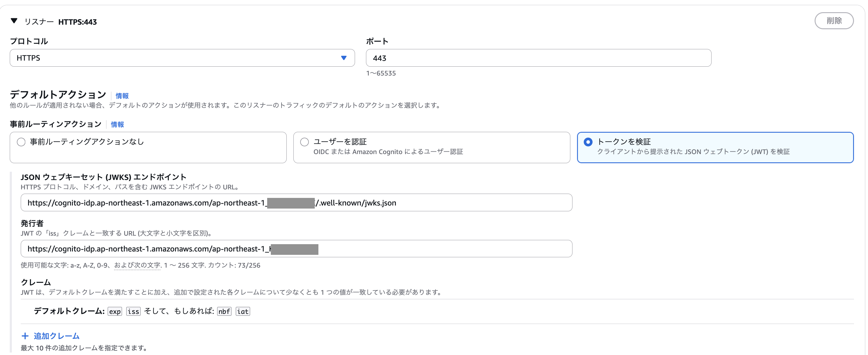
Task: Click the dropdown arrow in protocol field
Action: point(343,58)
